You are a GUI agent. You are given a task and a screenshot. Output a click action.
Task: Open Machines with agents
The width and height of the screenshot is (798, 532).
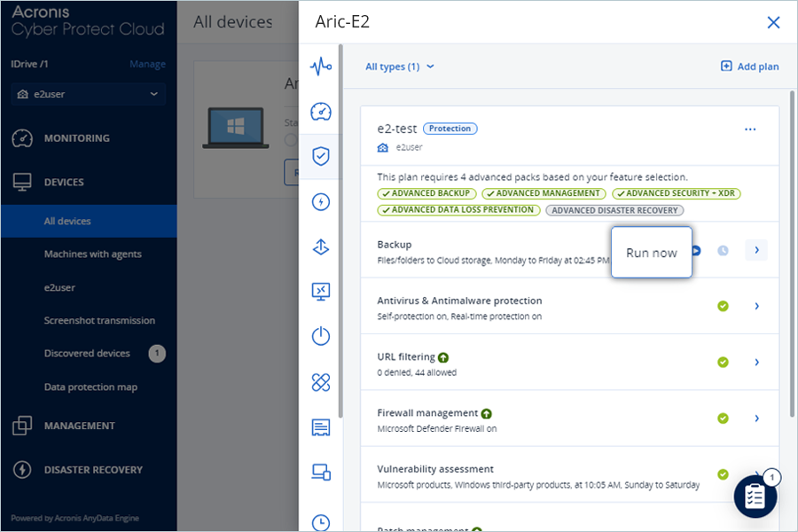click(92, 254)
